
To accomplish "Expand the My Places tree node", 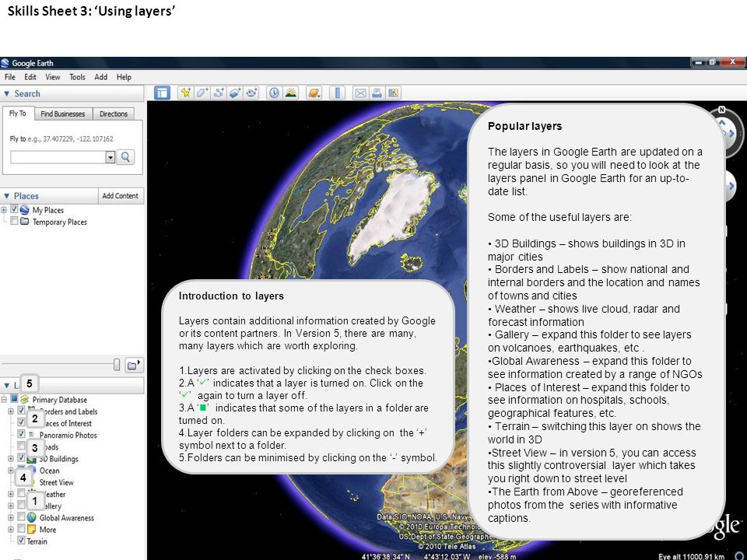I will [4, 209].
